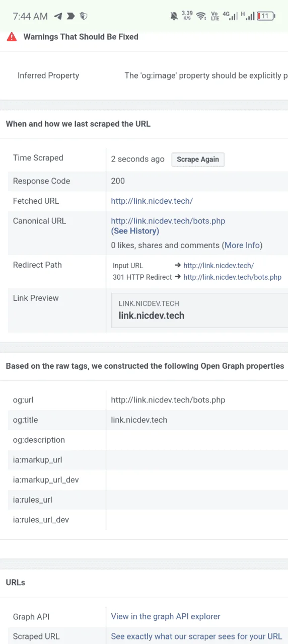Viewport: 288px width, 644px height.
Task: Tap the VoLTE indicator icon
Action: 215,16
